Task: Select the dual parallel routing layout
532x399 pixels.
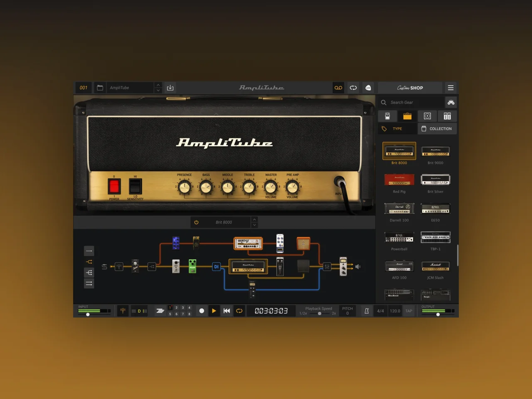Action: (x=89, y=283)
